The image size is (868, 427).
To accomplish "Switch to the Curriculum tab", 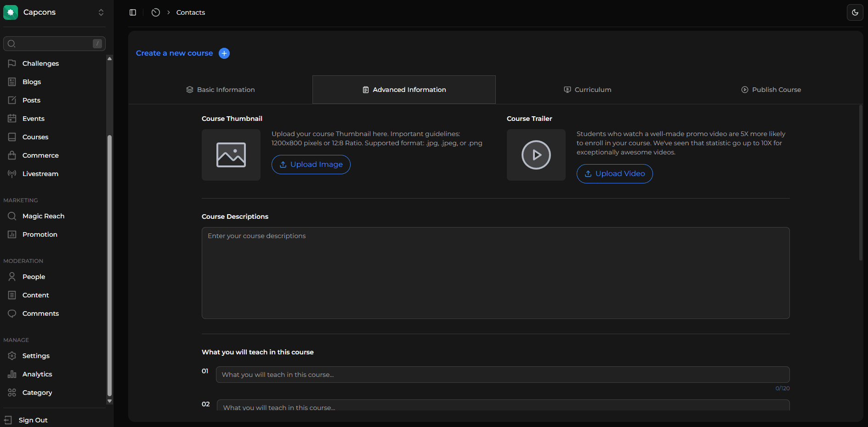I will (588, 90).
